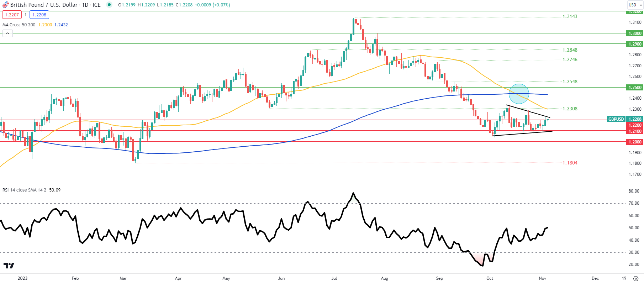Image resolution: width=644 pixels, height=283 pixels.
Task: Click the 1.3143 level label
Action: pos(570,16)
